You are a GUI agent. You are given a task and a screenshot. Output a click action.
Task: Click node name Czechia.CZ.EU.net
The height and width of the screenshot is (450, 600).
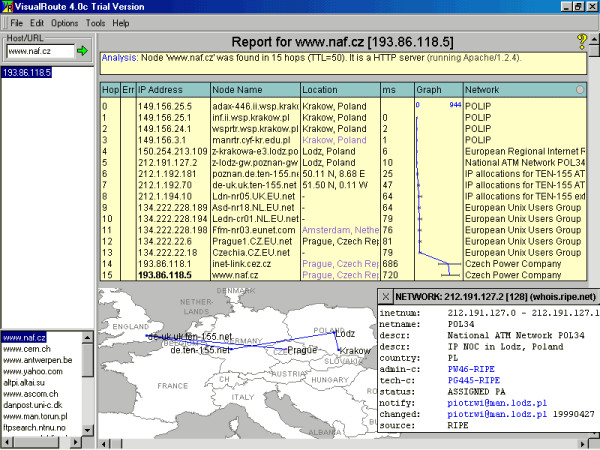tap(251, 253)
